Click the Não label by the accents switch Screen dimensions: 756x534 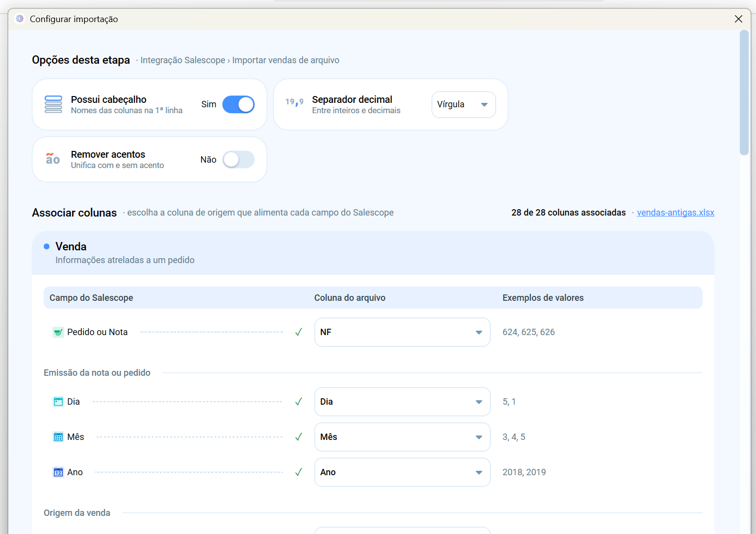208,160
